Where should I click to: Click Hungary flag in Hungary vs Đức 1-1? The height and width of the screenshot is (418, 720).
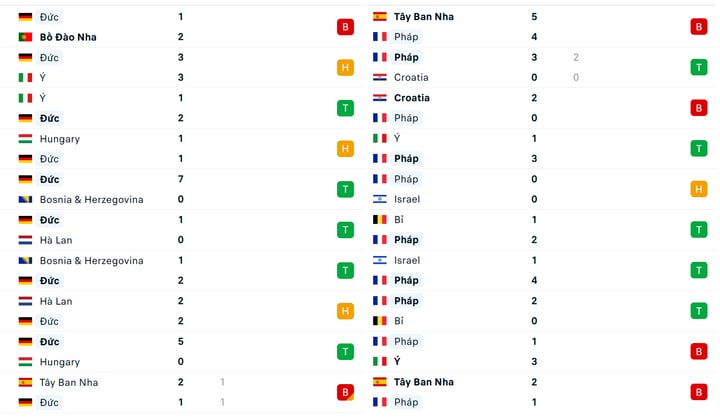pyautogui.click(x=25, y=139)
